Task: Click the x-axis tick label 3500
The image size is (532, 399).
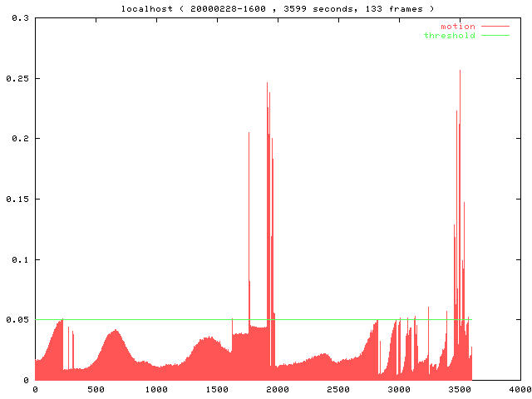Action: [460, 389]
